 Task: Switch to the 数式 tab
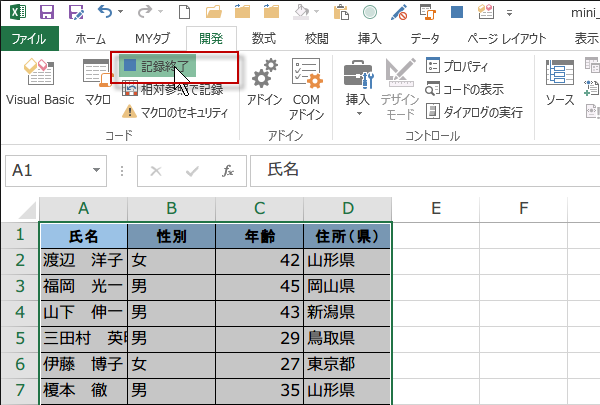[x=264, y=39]
